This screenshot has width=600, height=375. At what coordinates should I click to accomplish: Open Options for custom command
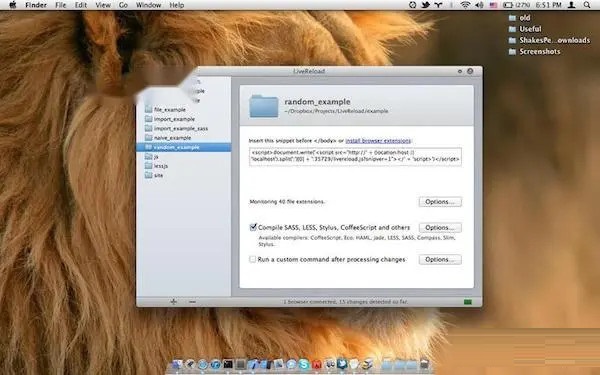pyautogui.click(x=440, y=259)
